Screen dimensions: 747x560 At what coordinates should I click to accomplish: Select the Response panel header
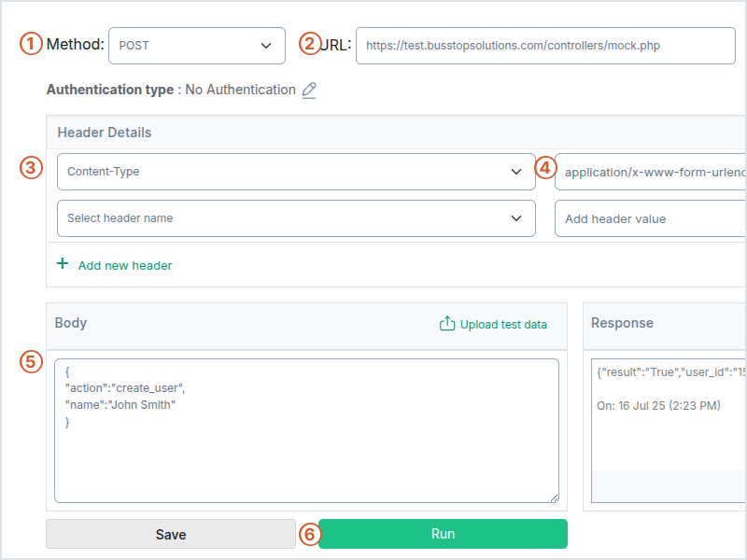(x=624, y=323)
